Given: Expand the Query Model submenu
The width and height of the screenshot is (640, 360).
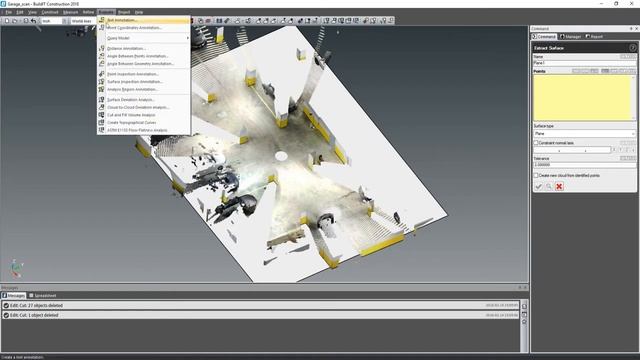Looking at the screenshot, I should point(143,38).
